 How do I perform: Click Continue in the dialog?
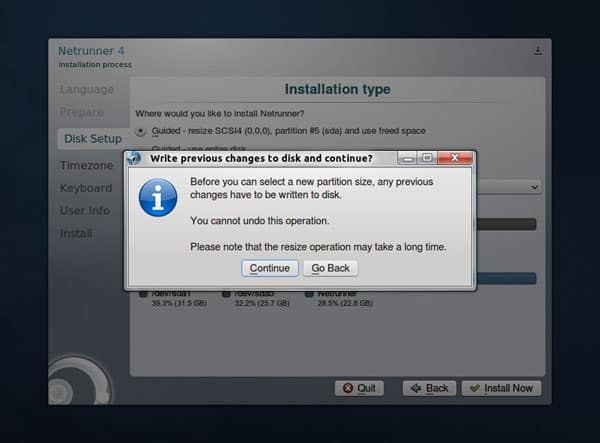pos(270,268)
